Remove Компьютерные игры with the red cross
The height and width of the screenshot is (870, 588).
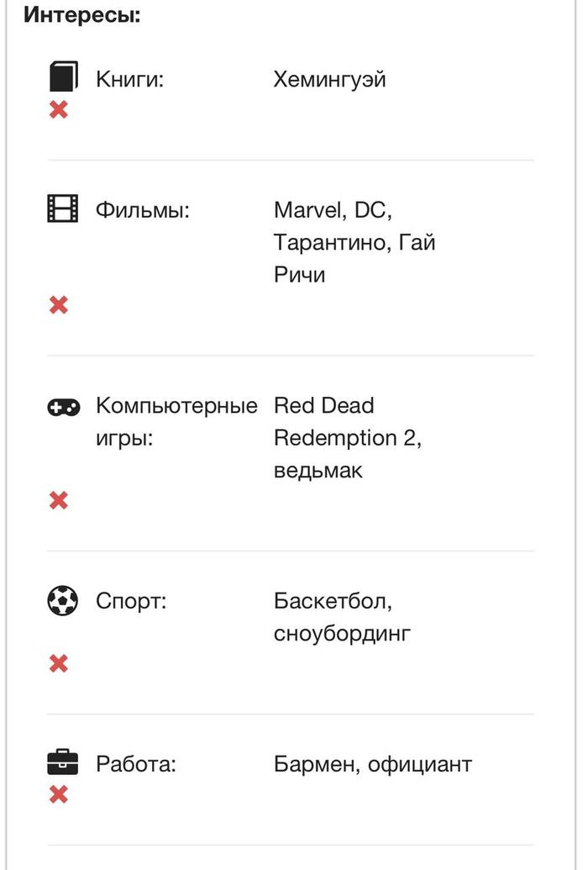[59, 501]
